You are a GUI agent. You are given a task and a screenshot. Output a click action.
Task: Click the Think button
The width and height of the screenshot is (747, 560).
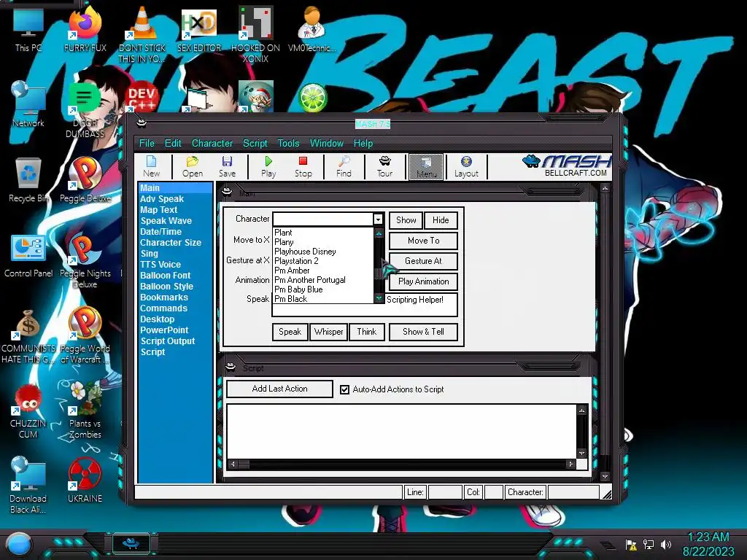(366, 332)
